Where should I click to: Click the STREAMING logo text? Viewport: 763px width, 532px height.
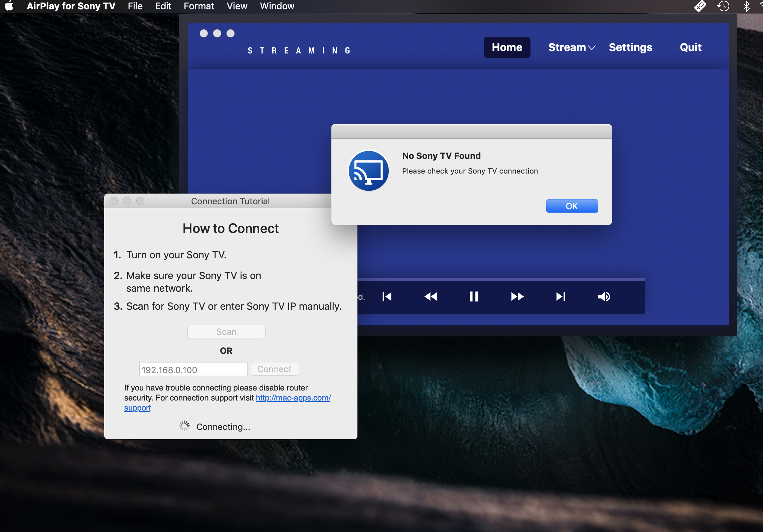coord(299,51)
